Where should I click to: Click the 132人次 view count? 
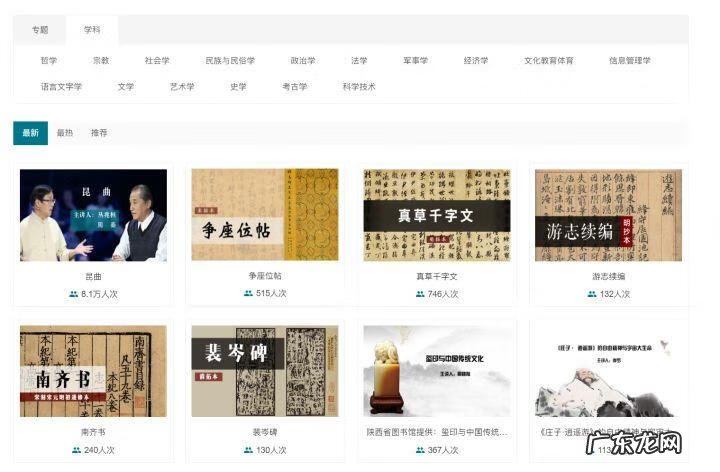pyautogui.click(x=615, y=294)
